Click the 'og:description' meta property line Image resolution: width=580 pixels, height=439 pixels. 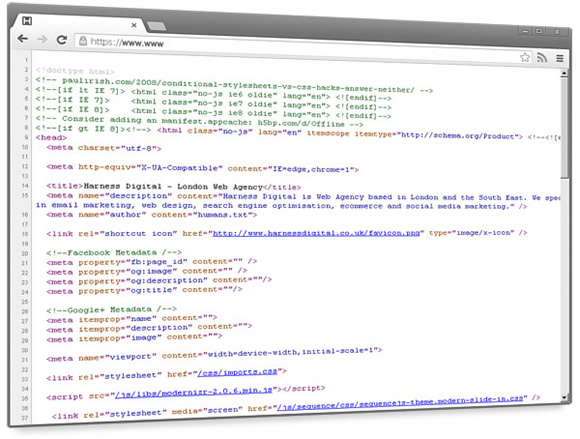pos(159,281)
